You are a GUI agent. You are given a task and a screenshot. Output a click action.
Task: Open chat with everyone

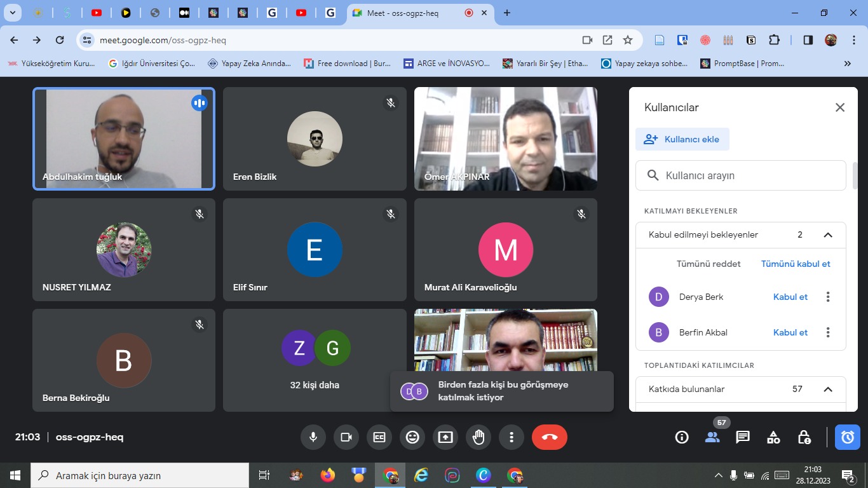[743, 437]
